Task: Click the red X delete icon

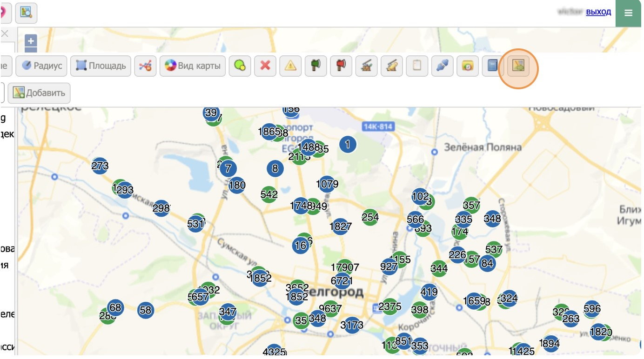Action: (x=265, y=66)
